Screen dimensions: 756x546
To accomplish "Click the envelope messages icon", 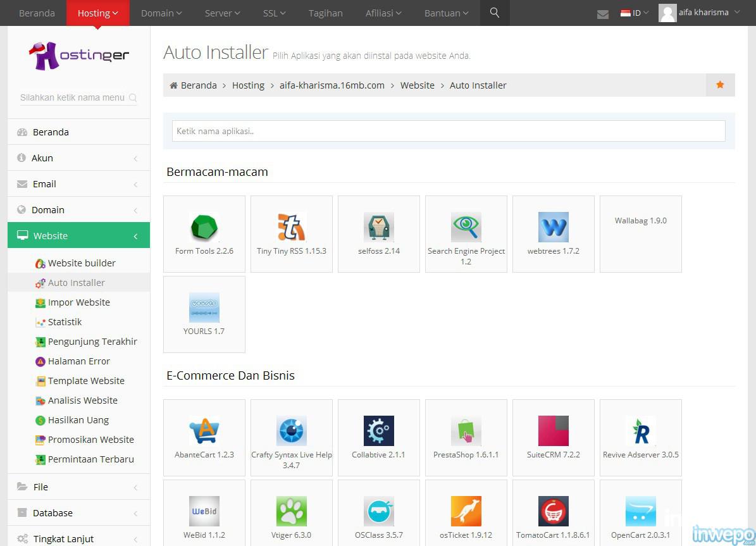I will pos(603,14).
